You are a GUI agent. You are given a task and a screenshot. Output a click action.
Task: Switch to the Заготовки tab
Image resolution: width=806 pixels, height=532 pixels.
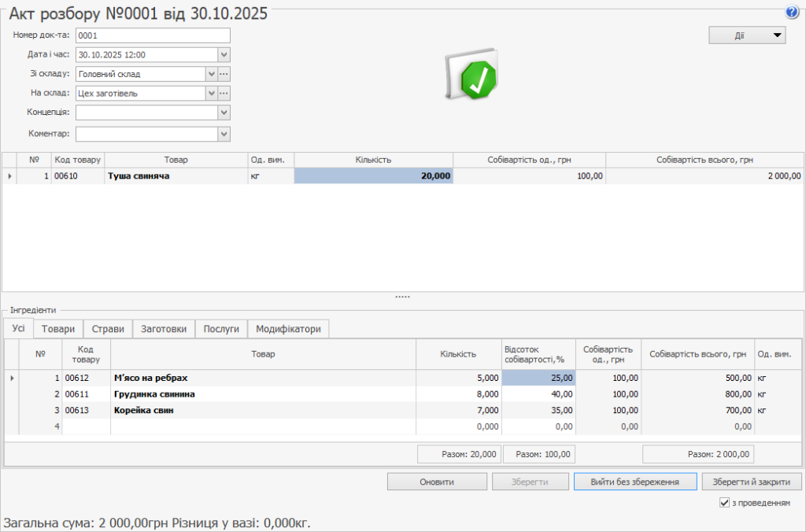(x=164, y=329)
